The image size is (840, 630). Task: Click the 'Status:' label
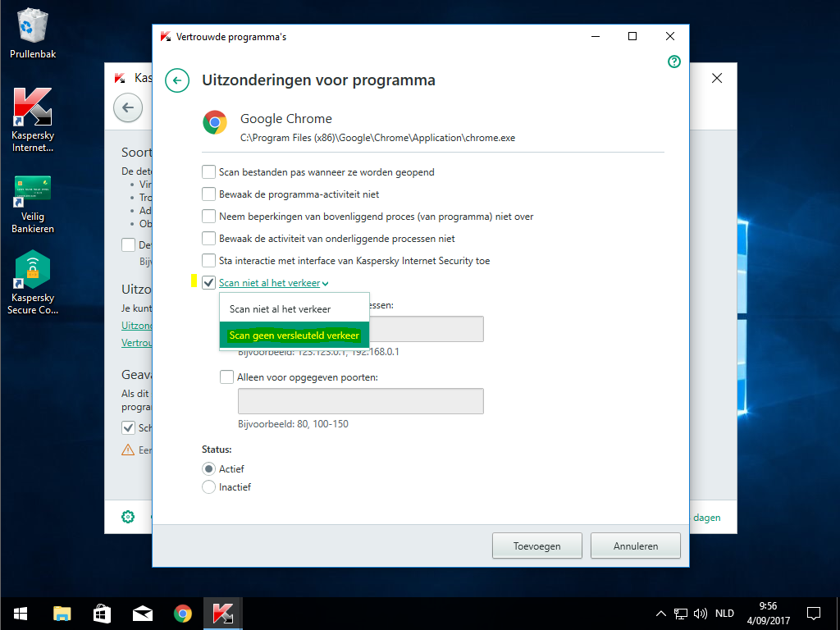coord(217,450)
